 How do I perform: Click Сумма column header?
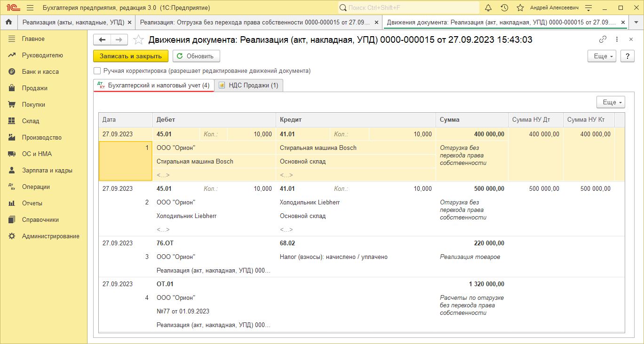coord(472,120)
